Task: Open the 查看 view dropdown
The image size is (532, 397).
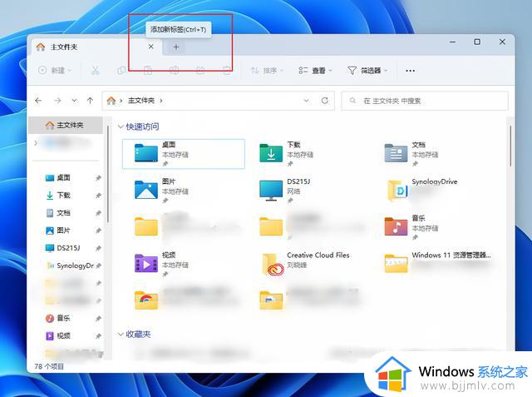Action: coord(315,70)
